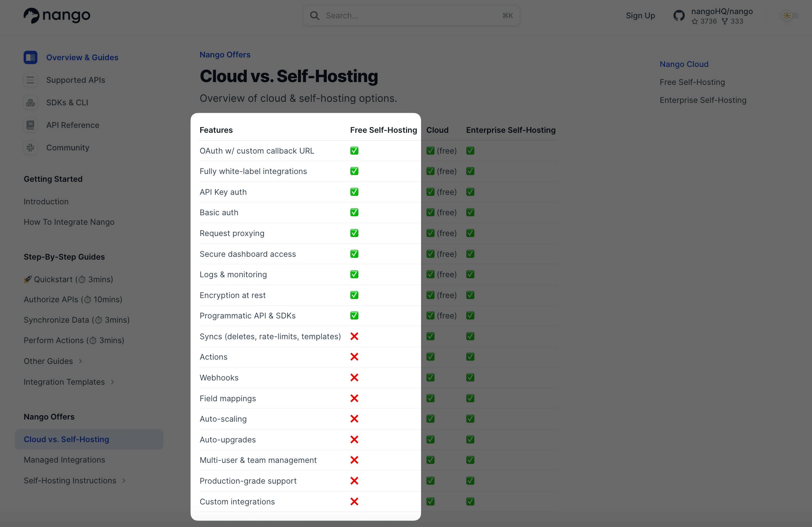Click the Nango Offers breadcrumb
This screenshot has height=527, width=812.
click(x=225, y=55)
